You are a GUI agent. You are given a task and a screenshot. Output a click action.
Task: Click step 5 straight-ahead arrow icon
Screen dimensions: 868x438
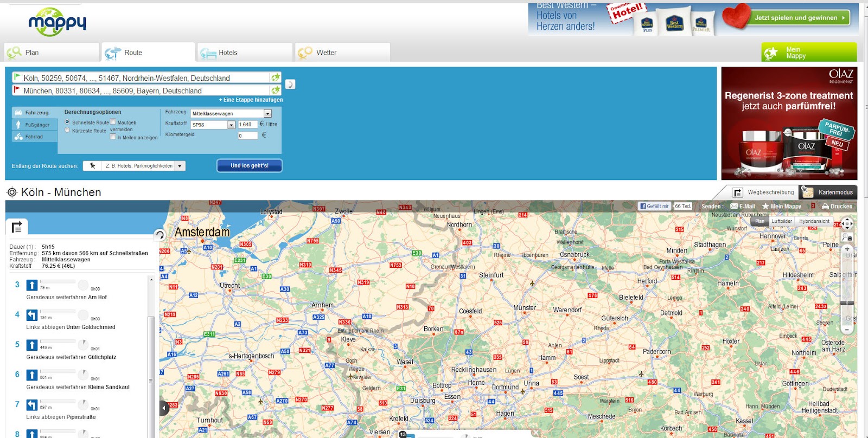[32, 345]
